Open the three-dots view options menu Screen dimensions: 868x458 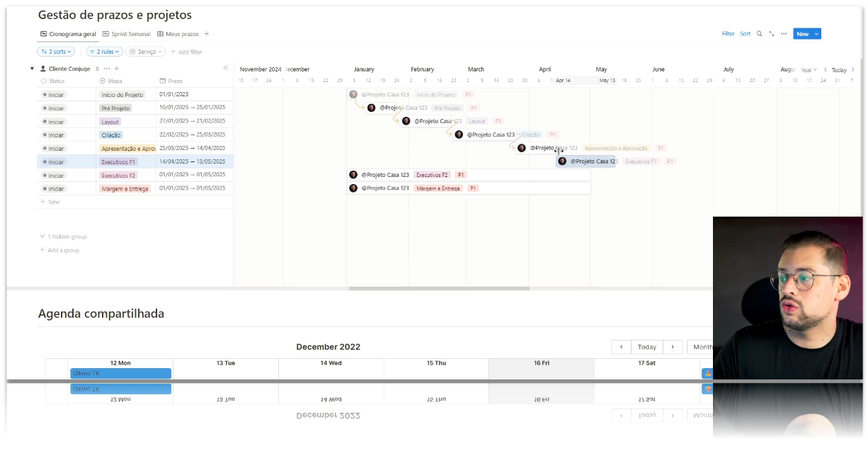click(783, 34)
